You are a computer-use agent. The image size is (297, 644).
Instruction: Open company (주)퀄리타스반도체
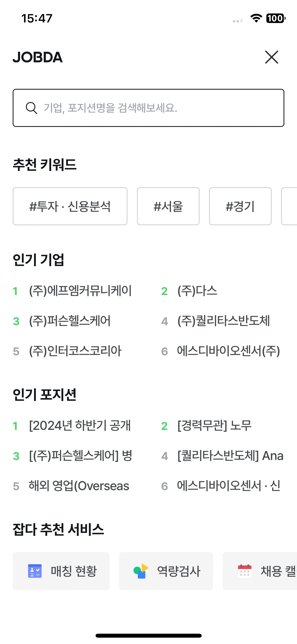point(224,321)
